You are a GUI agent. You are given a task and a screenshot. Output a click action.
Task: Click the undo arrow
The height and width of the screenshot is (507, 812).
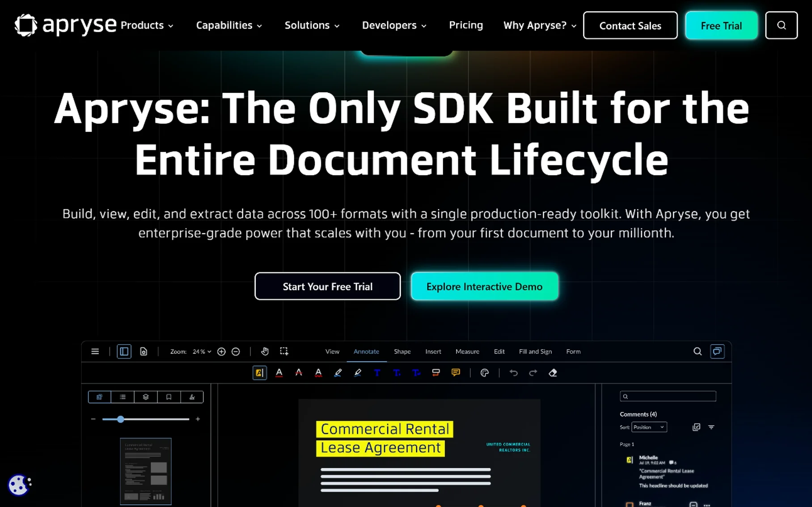pyautogui.click(x=513, y=373)
